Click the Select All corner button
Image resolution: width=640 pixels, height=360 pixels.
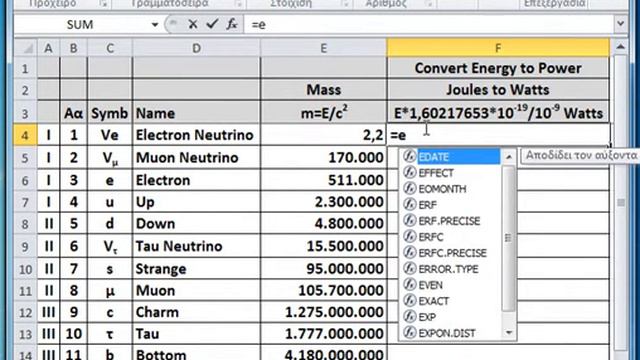tap(26, 48)
